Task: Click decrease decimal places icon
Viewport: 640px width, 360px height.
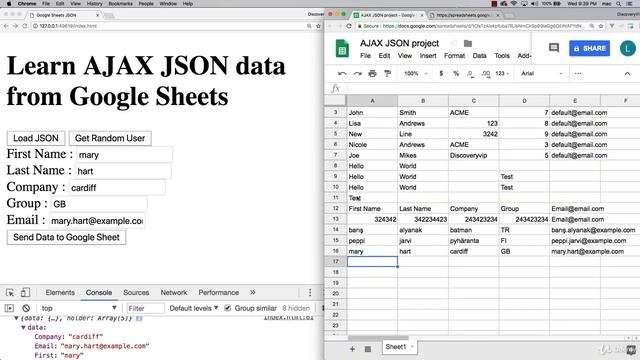Action: (x=471, y=74)
